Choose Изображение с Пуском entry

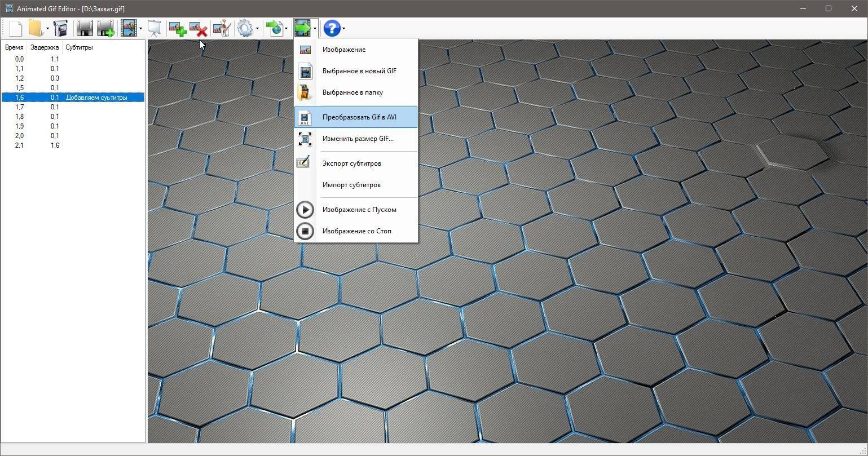[x=356, y=210]
